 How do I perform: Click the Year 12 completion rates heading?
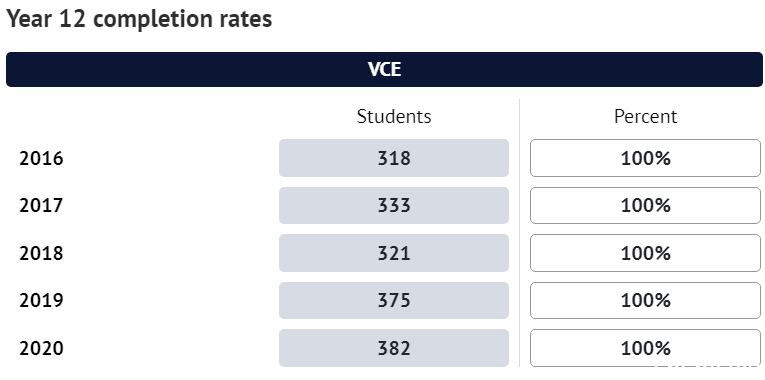point(139,20)
